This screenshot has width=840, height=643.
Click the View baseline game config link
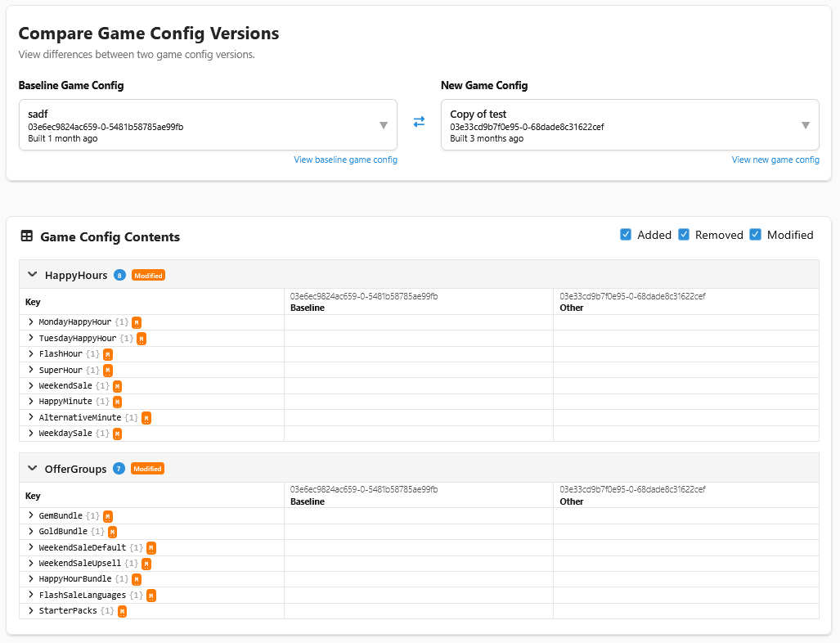click(345, 160)
